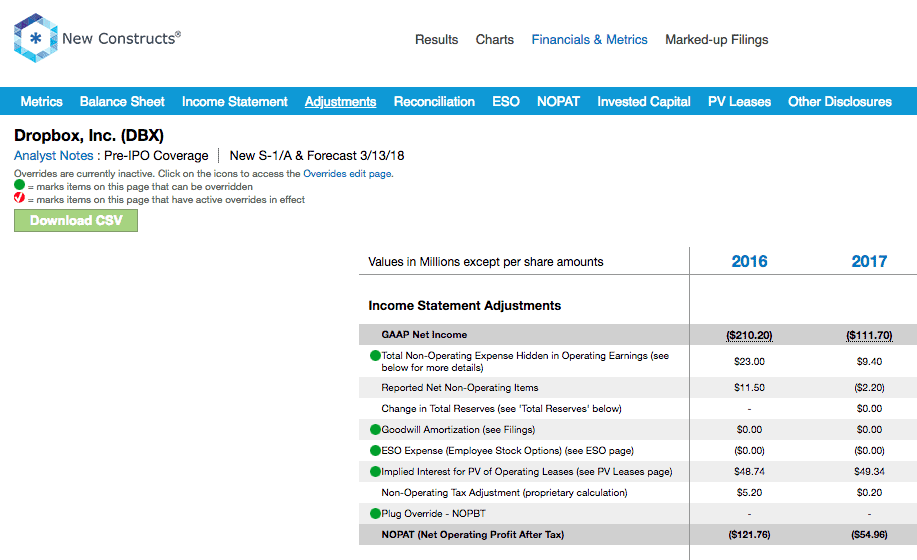
Task: Open Other Disclosures
Action: point(840,102)
